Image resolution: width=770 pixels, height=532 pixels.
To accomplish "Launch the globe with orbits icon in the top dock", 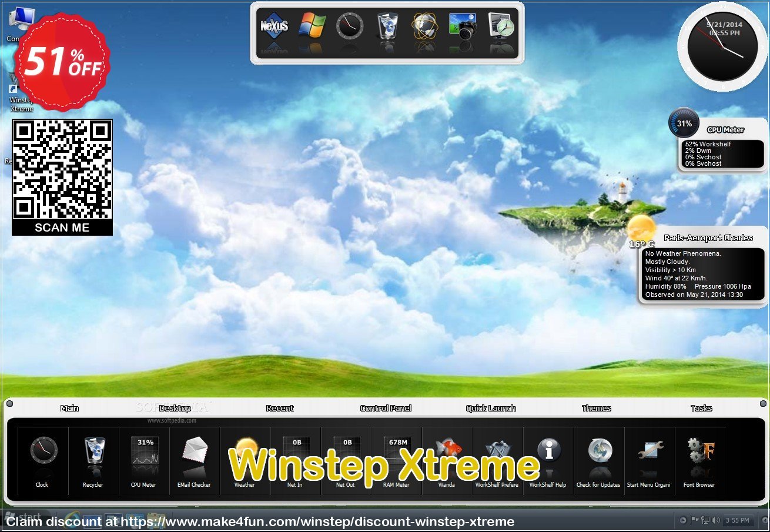I will pyautogui.click(x=425, y=27).
